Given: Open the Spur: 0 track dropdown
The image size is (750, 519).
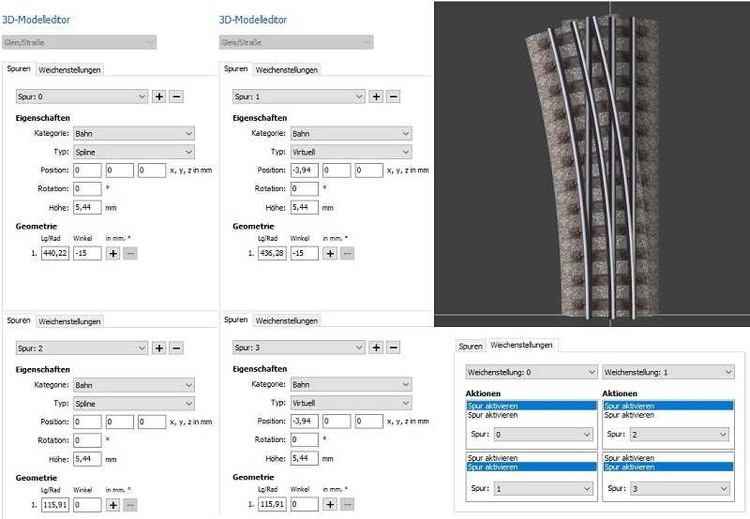Looking at the screenshot, I should [x=82, y=97].
